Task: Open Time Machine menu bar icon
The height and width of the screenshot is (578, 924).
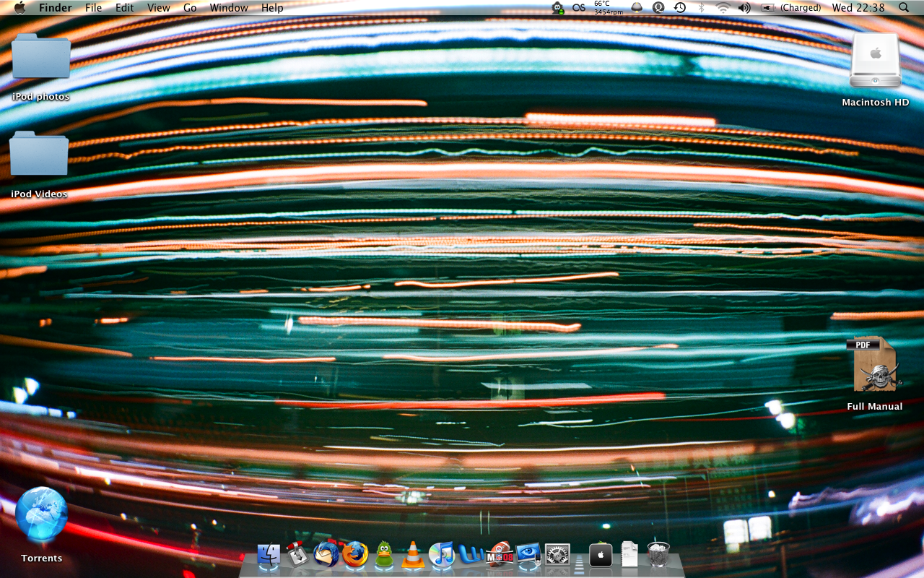Action: 680,8
